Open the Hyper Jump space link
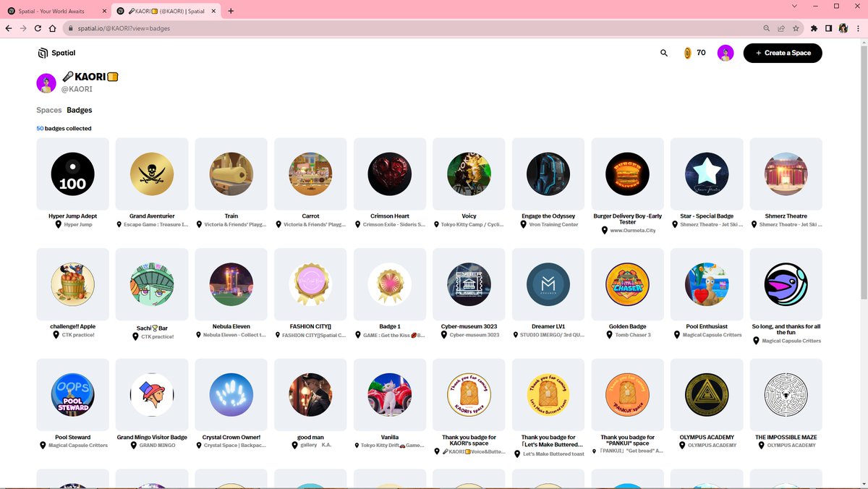 pyautogui.click(x=78, y=224)
